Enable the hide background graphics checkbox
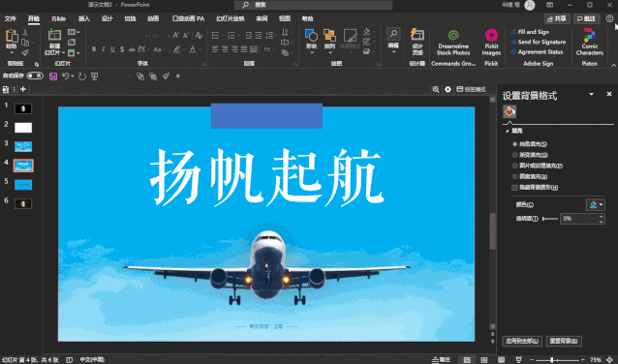The height and width of the screenshot is (364, 618). pyautogui.click(x=514, y=188)
